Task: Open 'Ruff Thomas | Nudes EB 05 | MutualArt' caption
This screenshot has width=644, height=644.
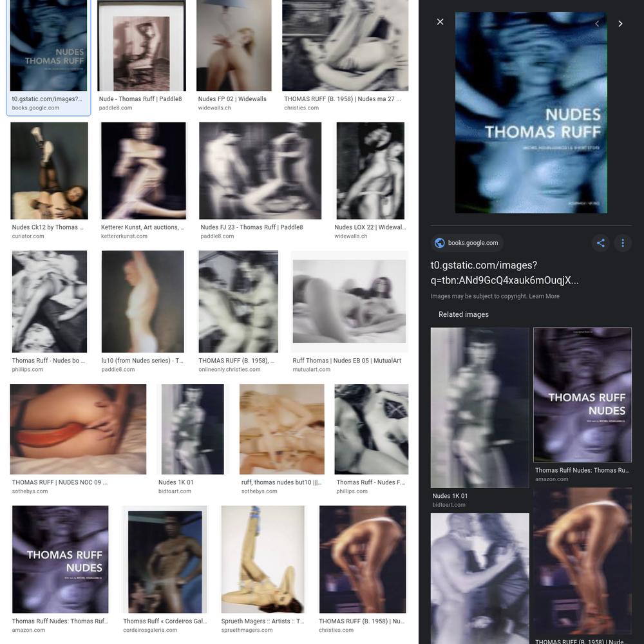Action: pos(346,360)
